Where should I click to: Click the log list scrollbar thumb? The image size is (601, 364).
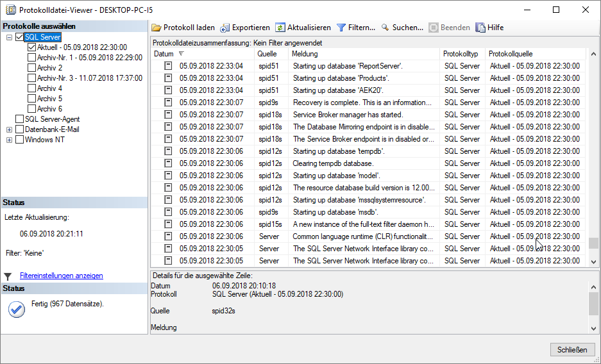click(x=594, y=243)
